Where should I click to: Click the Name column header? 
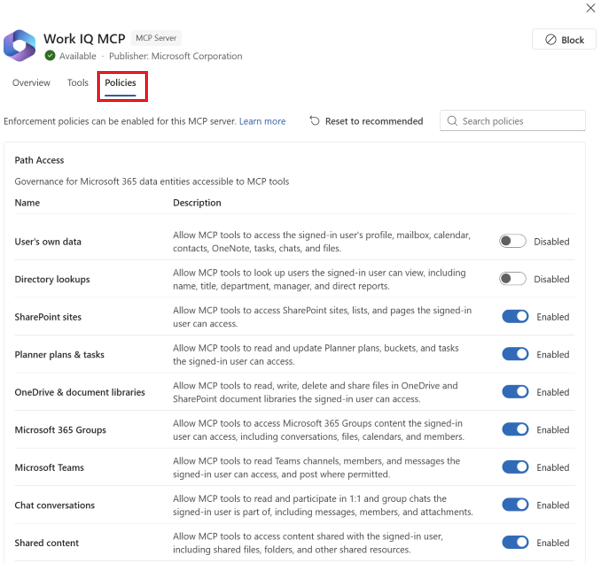pyautogui.click(x=27, y=203)
